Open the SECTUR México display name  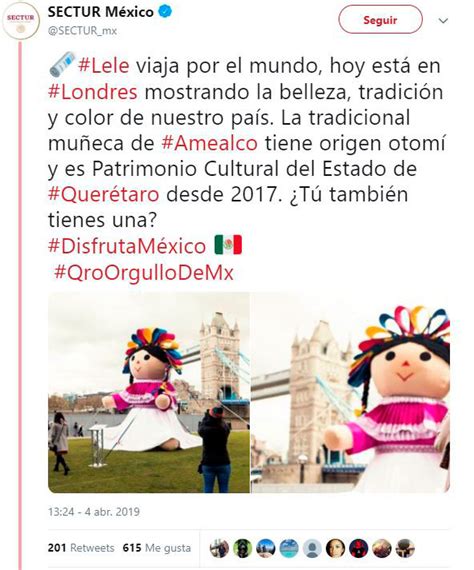101,12
